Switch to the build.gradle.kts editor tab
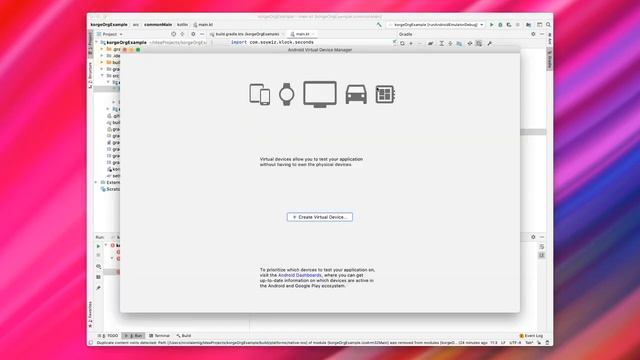The image size is (640, 360). (247, 34)
